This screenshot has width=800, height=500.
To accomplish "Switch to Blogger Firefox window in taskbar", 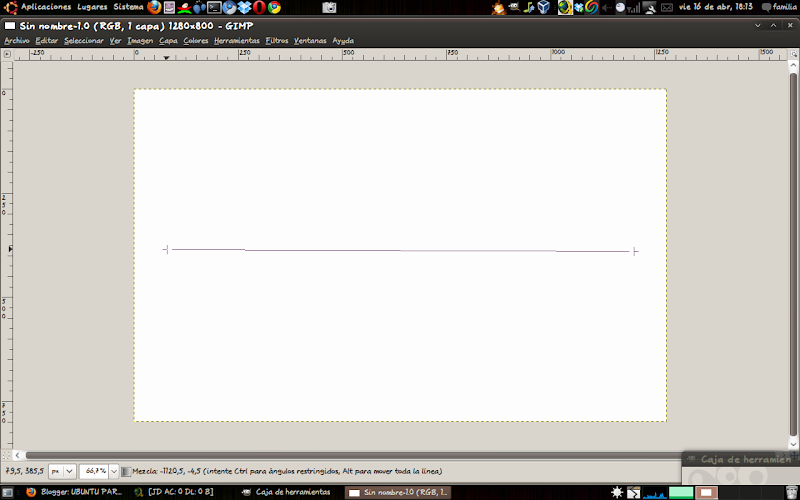I will 74,492.
